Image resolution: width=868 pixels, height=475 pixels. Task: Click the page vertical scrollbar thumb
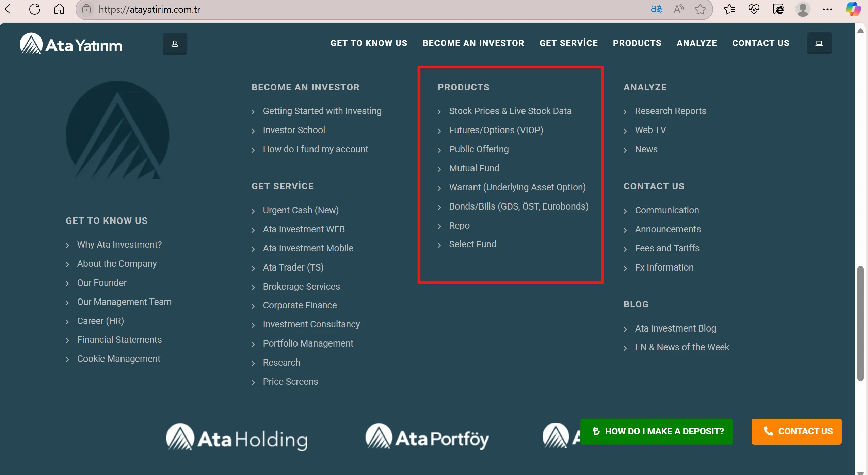(x=860, y=323)
